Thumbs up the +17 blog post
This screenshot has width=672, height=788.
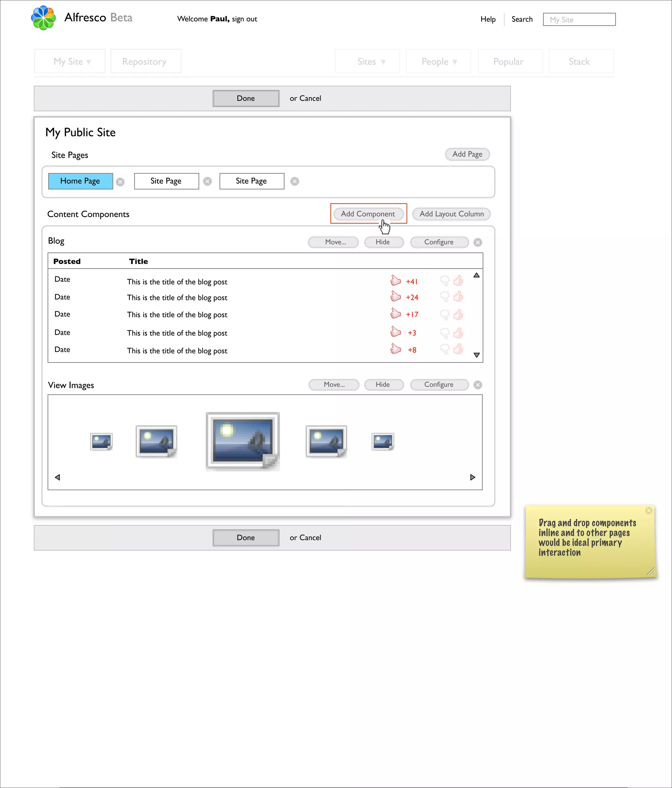click(458, 314)
